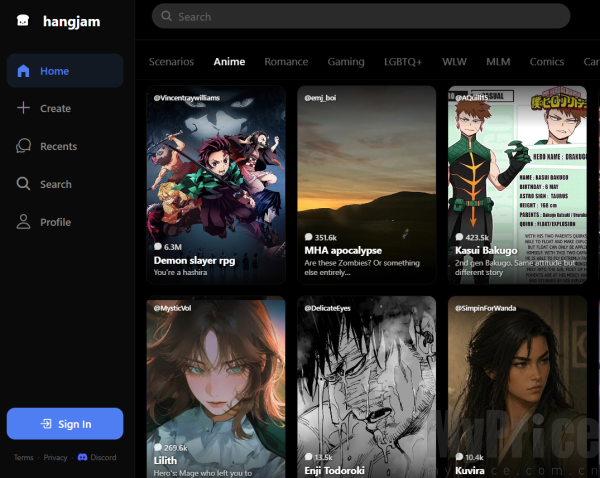Open Create from the sidebar
The image size is (600, 478).
click(65, 108)
